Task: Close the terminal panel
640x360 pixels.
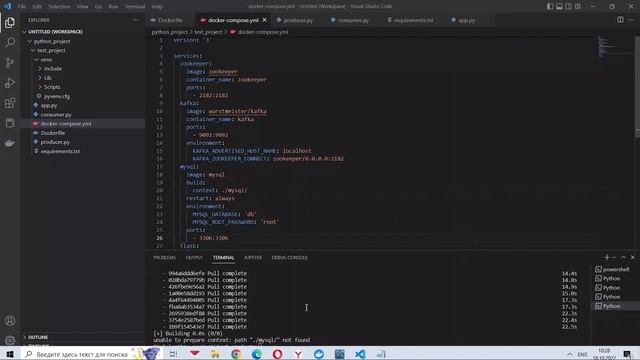Action: 633,257
